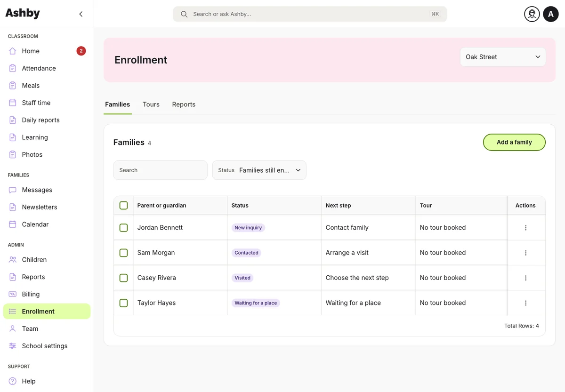Collapse the sidebar with the chevron arrow
This screenshot has height=392, width=565.
81,14
